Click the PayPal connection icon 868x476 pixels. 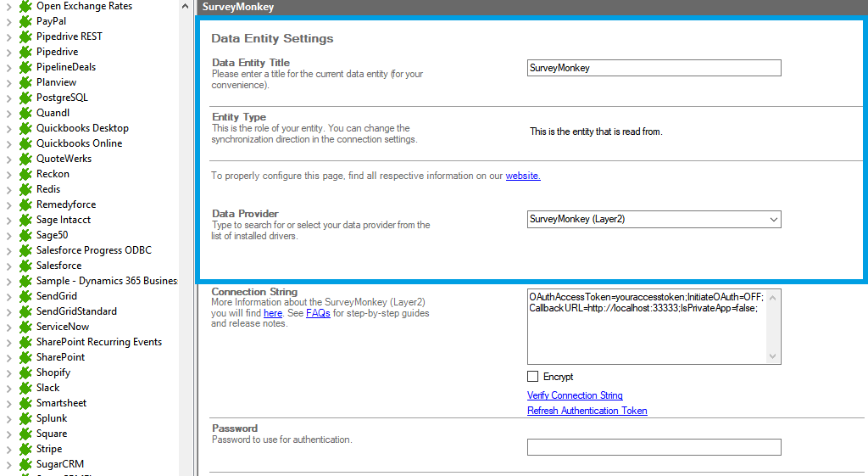point(25,21)
